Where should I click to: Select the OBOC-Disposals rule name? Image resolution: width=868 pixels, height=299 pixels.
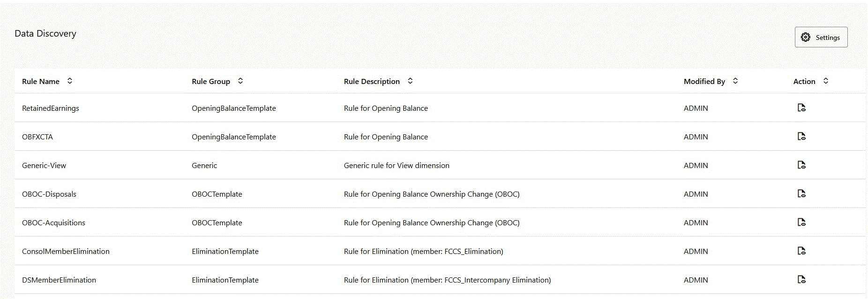point(49,194)
